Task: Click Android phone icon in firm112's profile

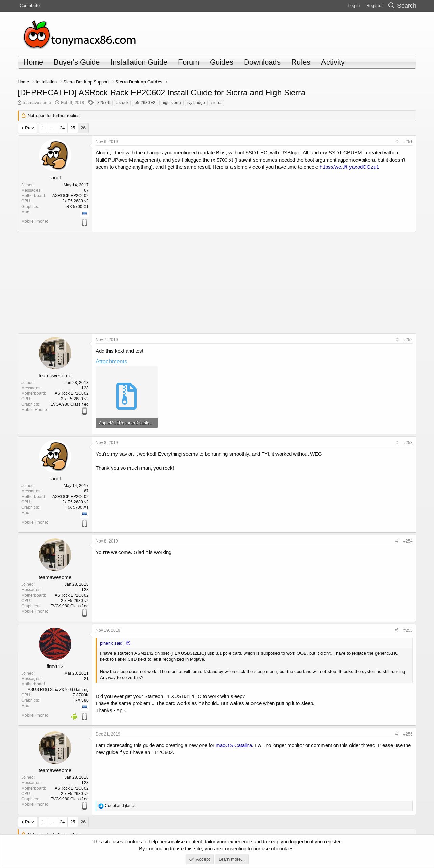Action: tap(74, 717)
